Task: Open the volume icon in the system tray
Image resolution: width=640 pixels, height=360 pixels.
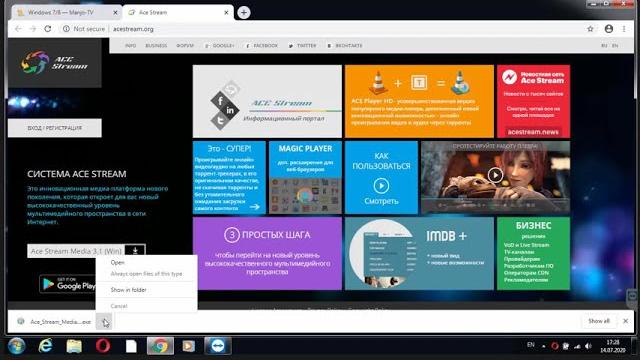Action: point(588,346)
